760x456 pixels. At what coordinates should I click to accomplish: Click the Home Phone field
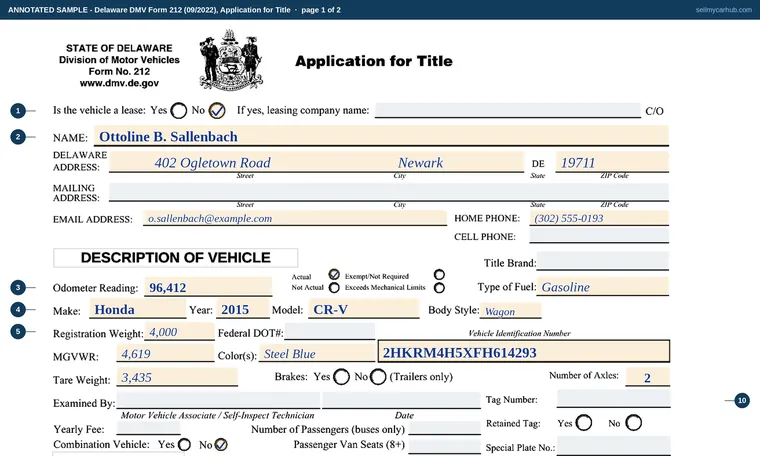click(x=599, y=218)
